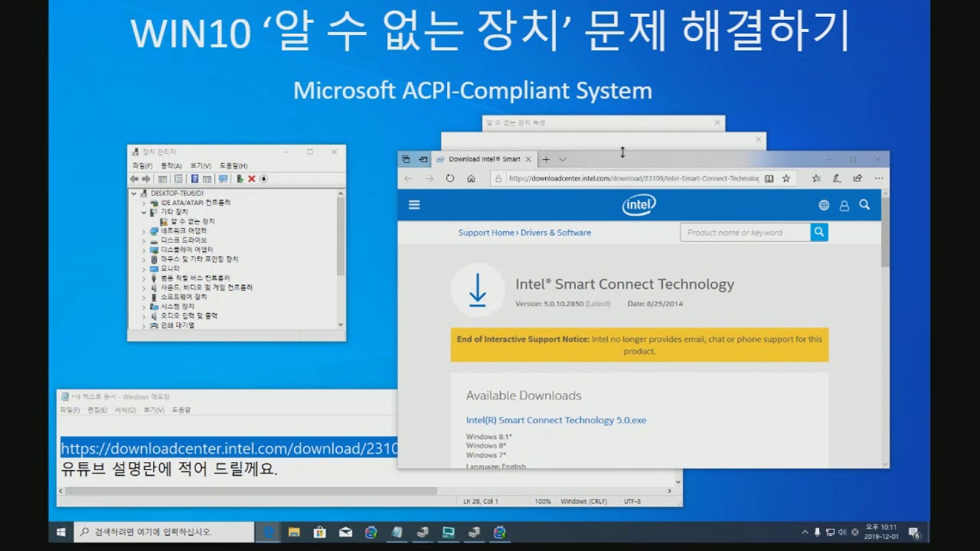980x551 pixels.
Task: Click Edge address bar URL
Action: coord(633,178)
